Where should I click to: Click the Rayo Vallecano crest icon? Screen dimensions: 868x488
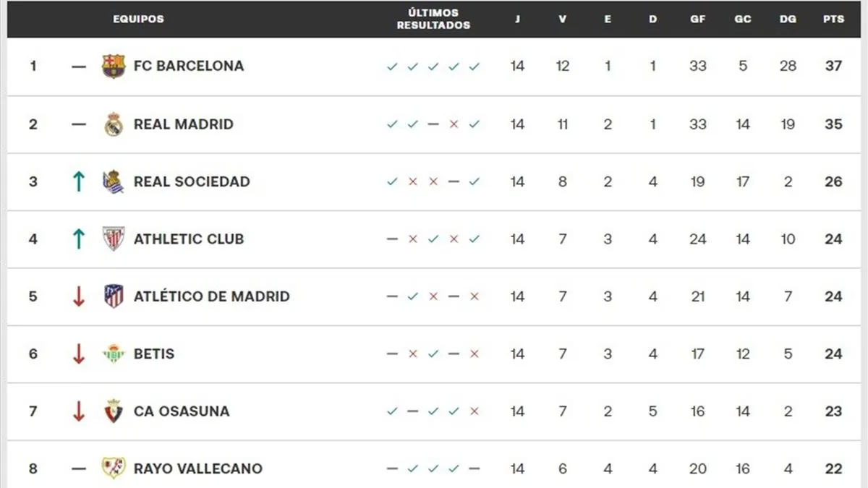click(114, 468)
